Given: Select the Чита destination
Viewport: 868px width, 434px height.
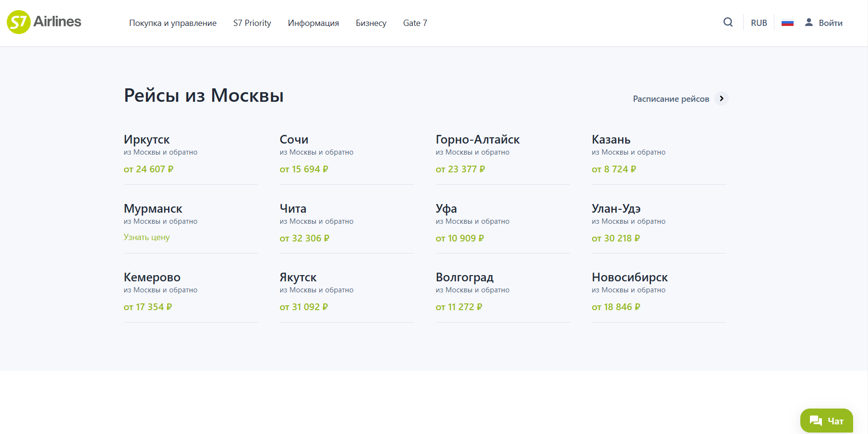Looking at the screenshot, I should [293, 209].
